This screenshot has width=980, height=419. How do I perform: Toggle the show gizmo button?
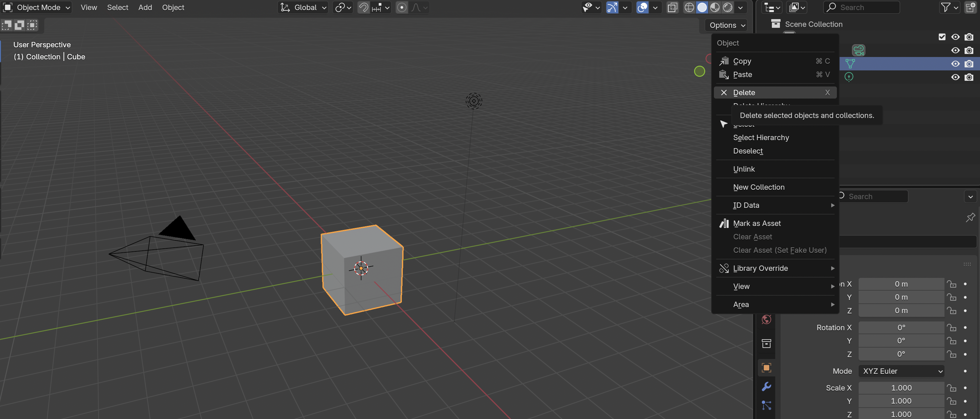coord(612,7)
